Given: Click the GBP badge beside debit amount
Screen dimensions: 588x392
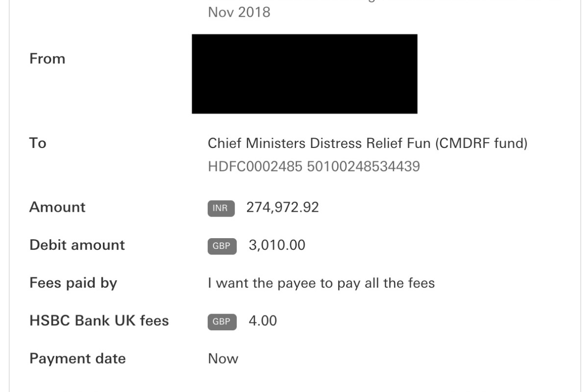Looking at the screenshot, I should point(222,246).
